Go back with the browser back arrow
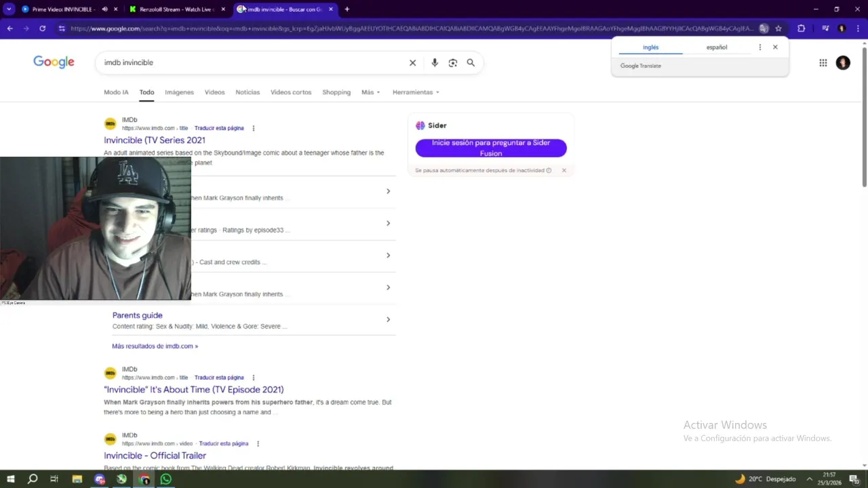The height and width of the screenshot is (488, 868). coord(9,28)
